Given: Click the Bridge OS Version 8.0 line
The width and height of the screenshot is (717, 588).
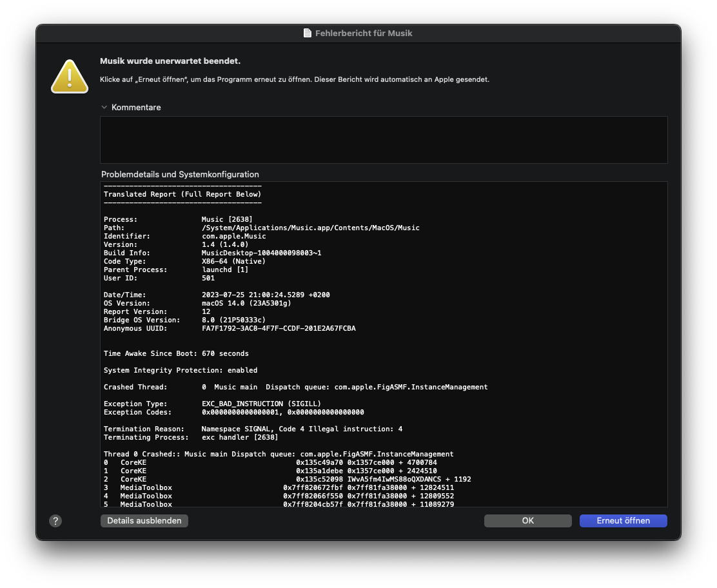Looking at the screenshot, I should click(x=185, y=320).
